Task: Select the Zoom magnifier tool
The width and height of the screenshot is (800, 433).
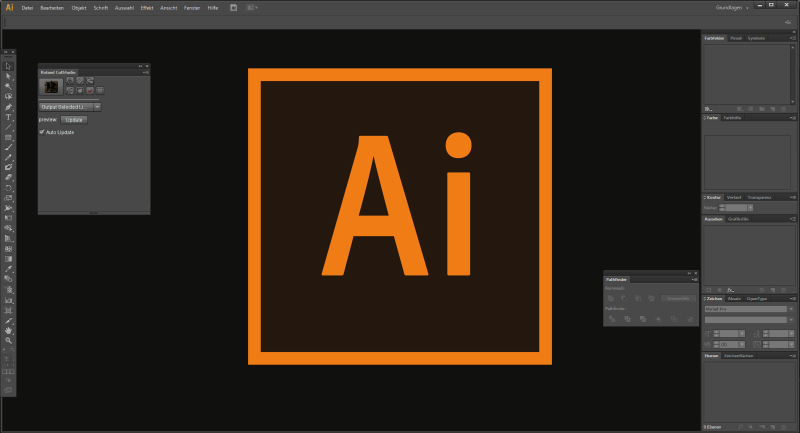Action: [8, 341]
